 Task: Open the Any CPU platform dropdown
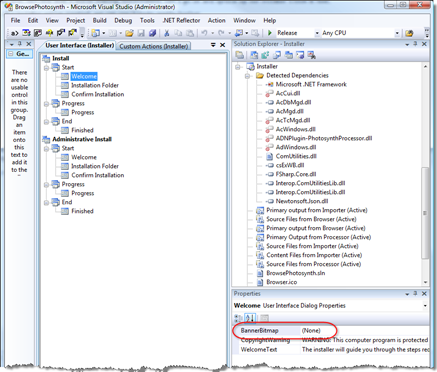tap(397, 33)
